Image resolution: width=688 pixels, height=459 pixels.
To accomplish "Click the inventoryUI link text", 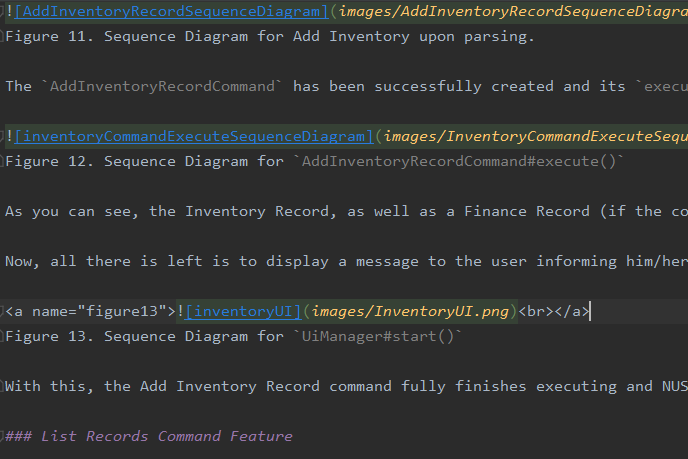I will click(x=243, y=312).
